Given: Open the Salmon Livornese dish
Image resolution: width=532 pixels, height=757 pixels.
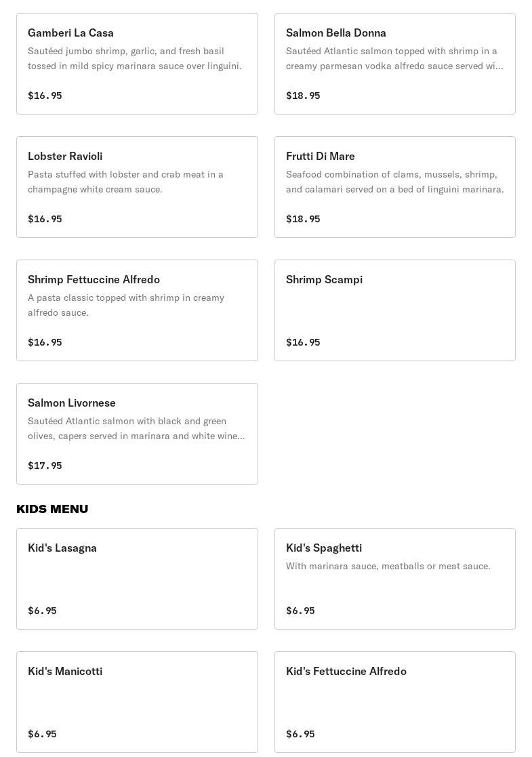Looking at the screenshot, I should pyautogui.click(x=137, y=434).
